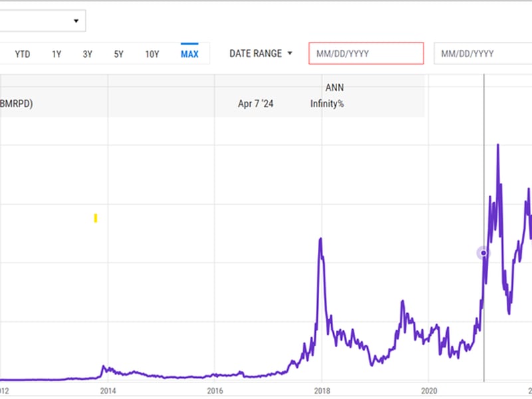The image size is (532, 399).
Task: Select the 10Y range option
Action: [152, 54]
